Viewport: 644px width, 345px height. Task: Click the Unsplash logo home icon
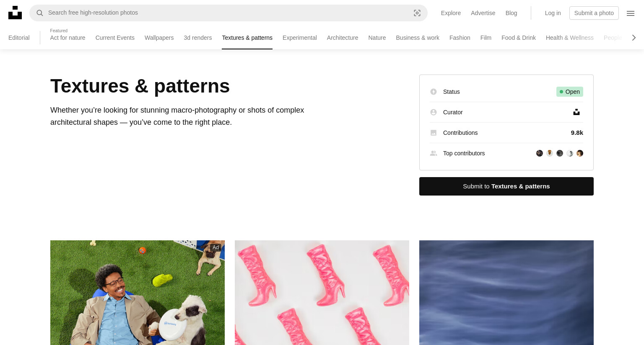point(15,13)
